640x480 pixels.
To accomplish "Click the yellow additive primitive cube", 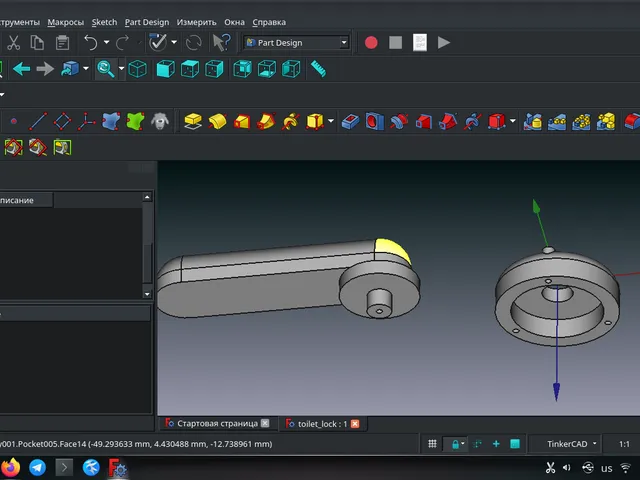I will pos(315,121).
